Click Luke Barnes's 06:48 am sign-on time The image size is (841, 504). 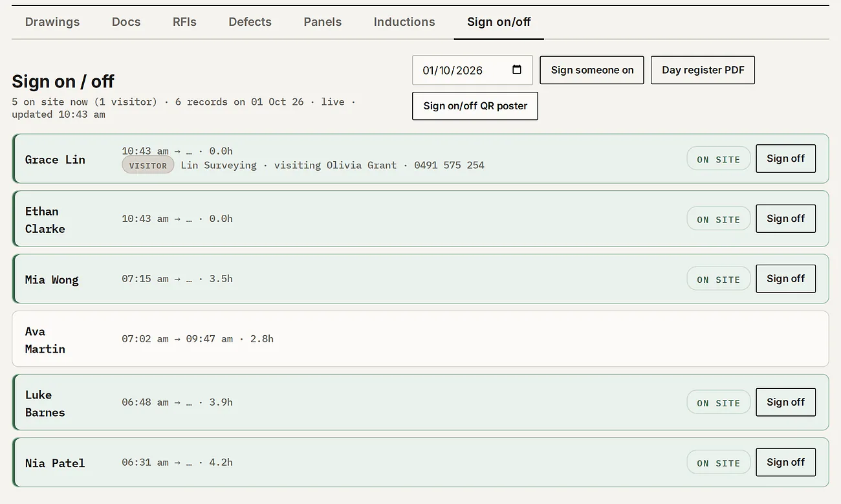[145, 402]
